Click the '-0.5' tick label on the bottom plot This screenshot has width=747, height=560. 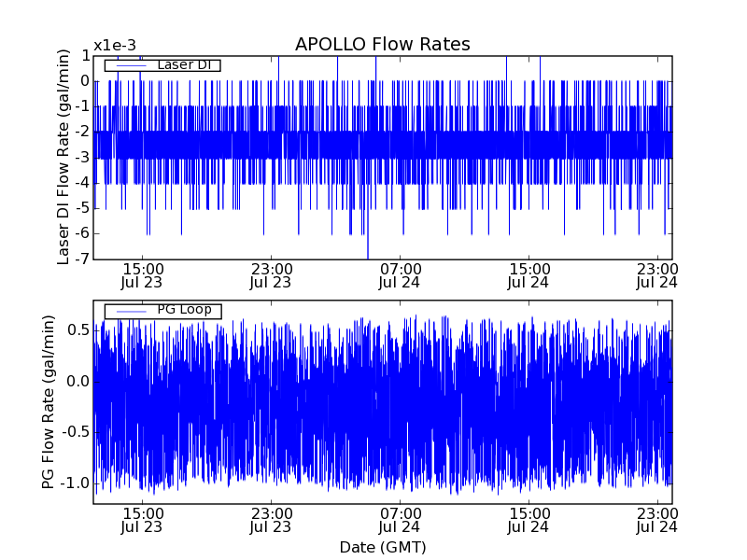click(75, 432)
